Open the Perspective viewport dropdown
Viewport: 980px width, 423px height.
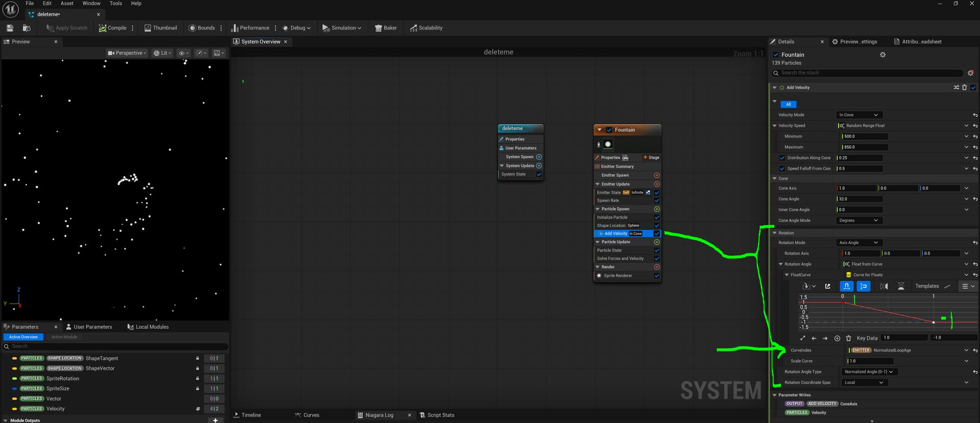(127, 53)
